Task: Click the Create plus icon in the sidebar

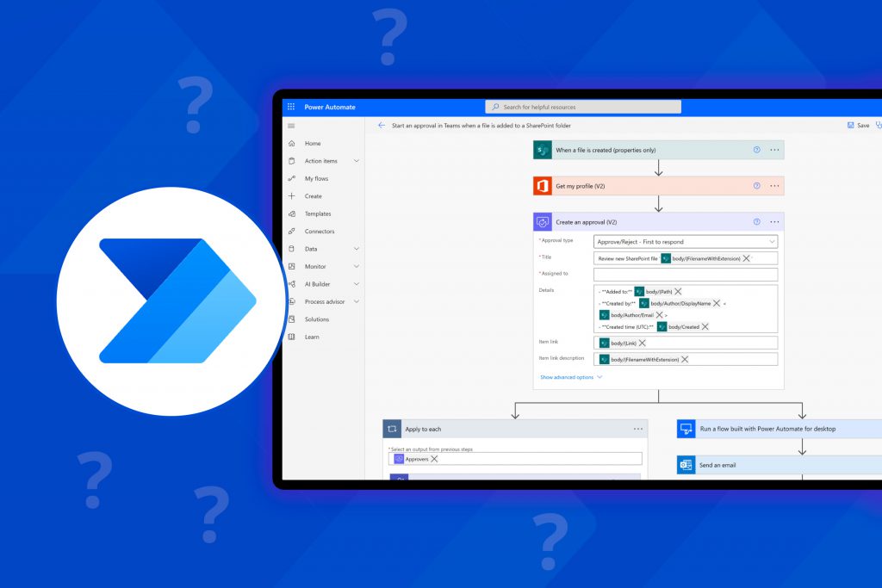Action: [x=293, y=195]
